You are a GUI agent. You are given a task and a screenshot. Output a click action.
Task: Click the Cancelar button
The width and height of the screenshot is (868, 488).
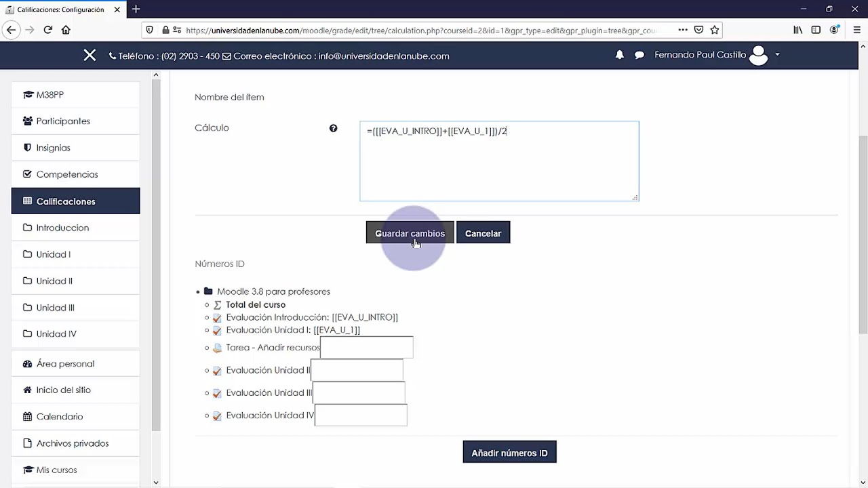pyautogui.click(x=483, y=233)
